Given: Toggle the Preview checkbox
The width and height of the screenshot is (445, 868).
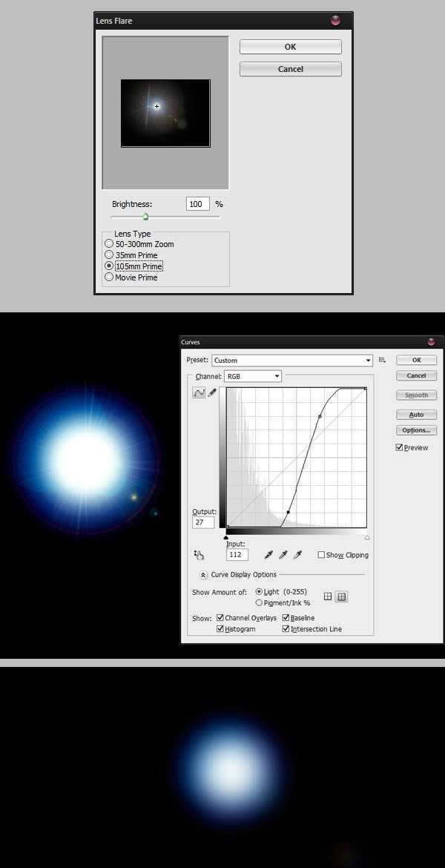Looking at the screenshot, I should pyautogui.click(x=399, y=448).
